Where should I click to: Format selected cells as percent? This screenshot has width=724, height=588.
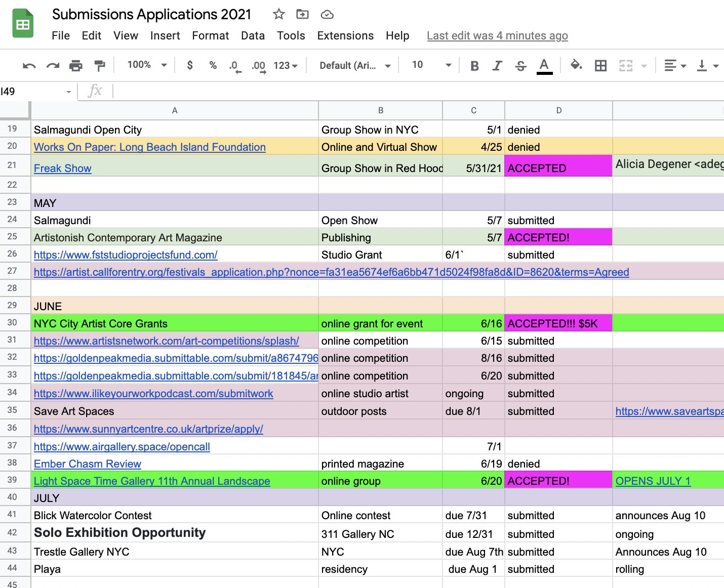213,65
